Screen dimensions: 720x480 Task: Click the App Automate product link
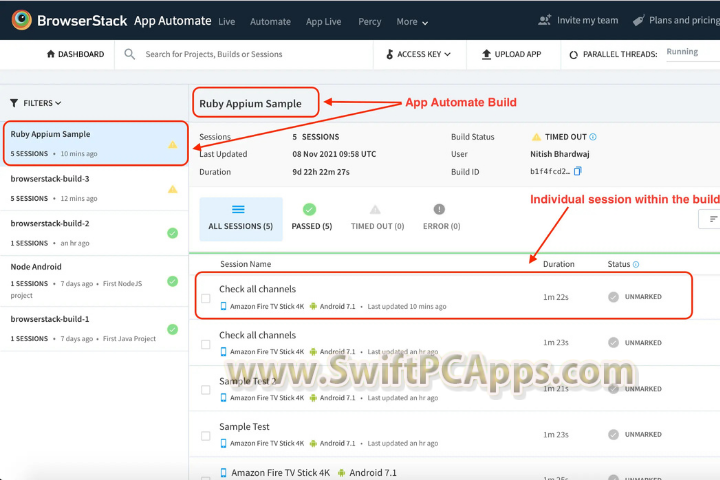(x=173, y=21)
